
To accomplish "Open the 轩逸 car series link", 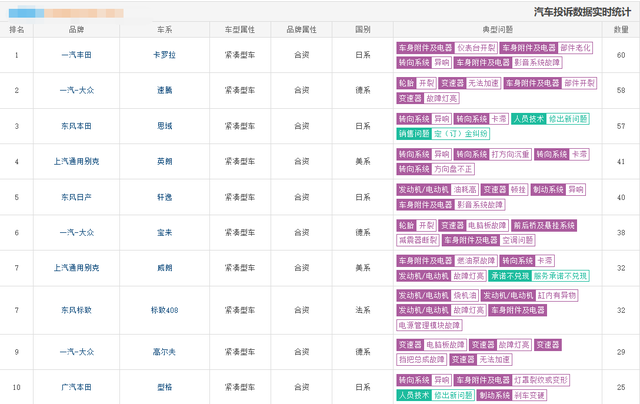I will click(164, 197).
